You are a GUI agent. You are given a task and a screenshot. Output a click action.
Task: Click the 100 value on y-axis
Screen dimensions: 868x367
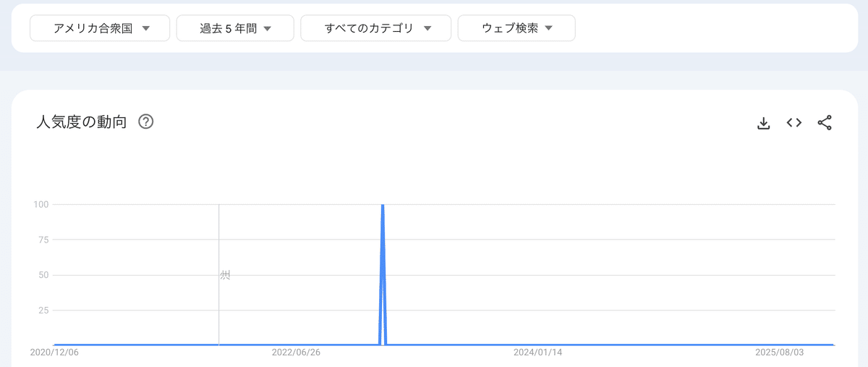click(x=41, y=204)
